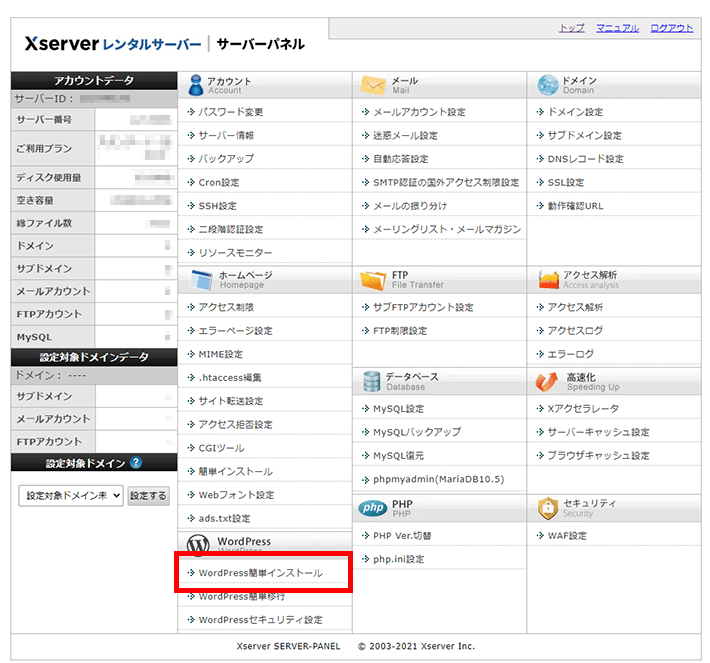Screen dimensions: 710x663
Task: Open ドメイン設定
Action: click(576, 112)
